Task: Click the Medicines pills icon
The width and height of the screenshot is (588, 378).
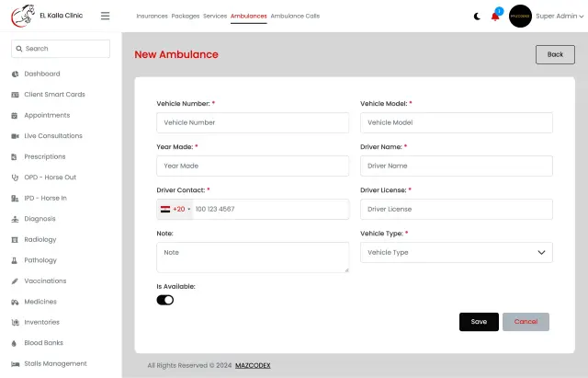Action: click(15, 302)
